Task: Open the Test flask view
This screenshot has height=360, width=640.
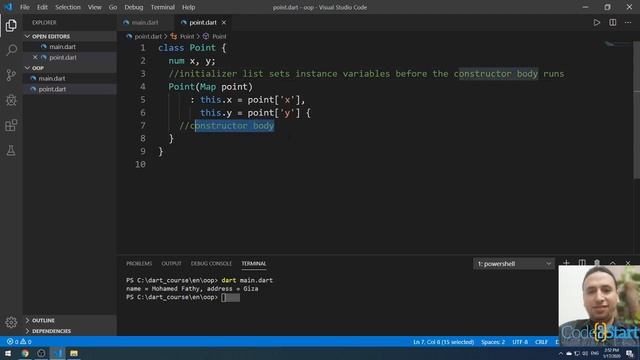Action: point(11,151)
